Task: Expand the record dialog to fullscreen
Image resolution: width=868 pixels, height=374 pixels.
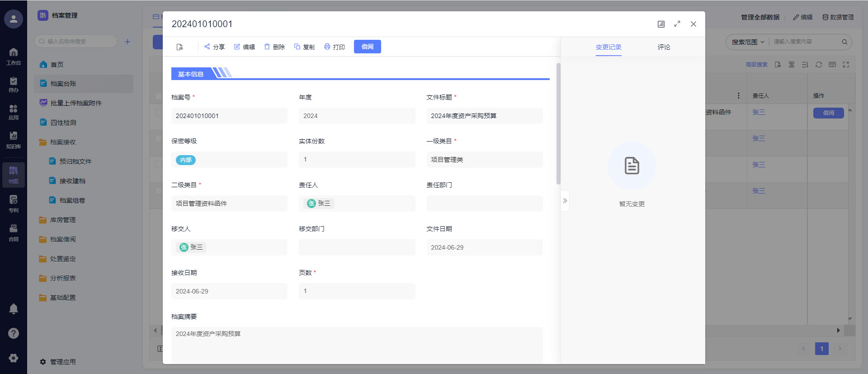Action: pos(677,24)
